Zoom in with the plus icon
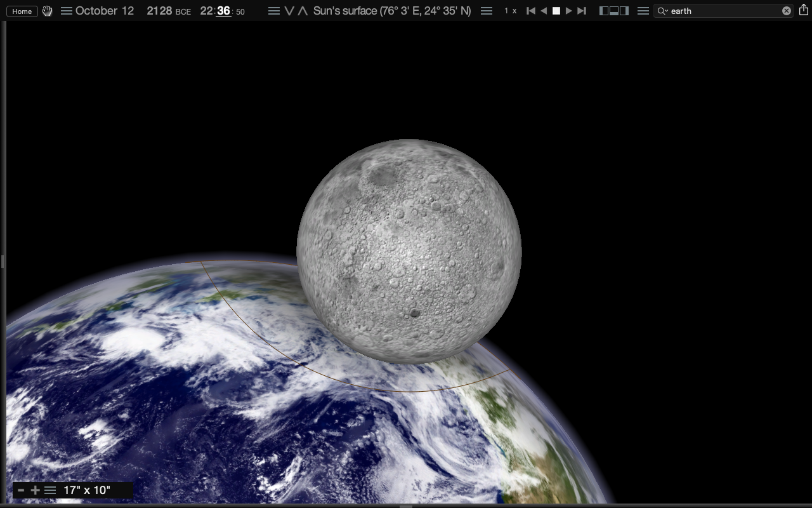 point(35,490)
